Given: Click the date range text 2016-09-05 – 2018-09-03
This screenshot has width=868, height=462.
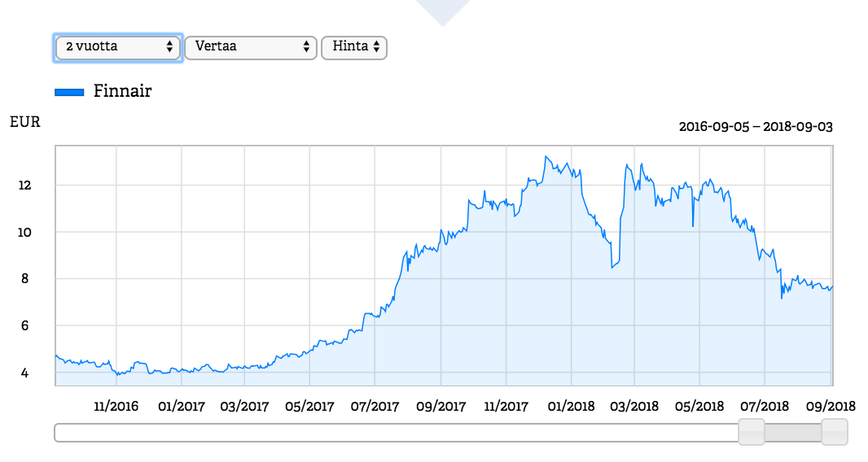Looking at the screenshot, I should point(755,128).
